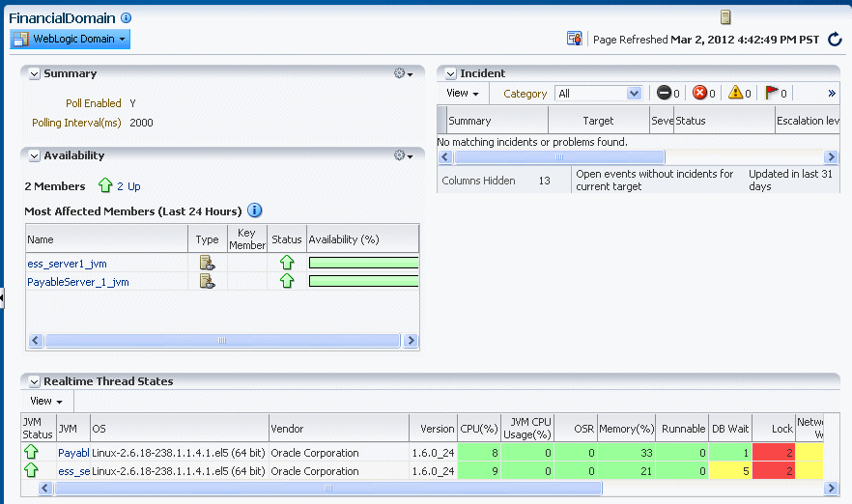
Task: Click the escalated incidents red flag icon
Action: coord(772,93)
